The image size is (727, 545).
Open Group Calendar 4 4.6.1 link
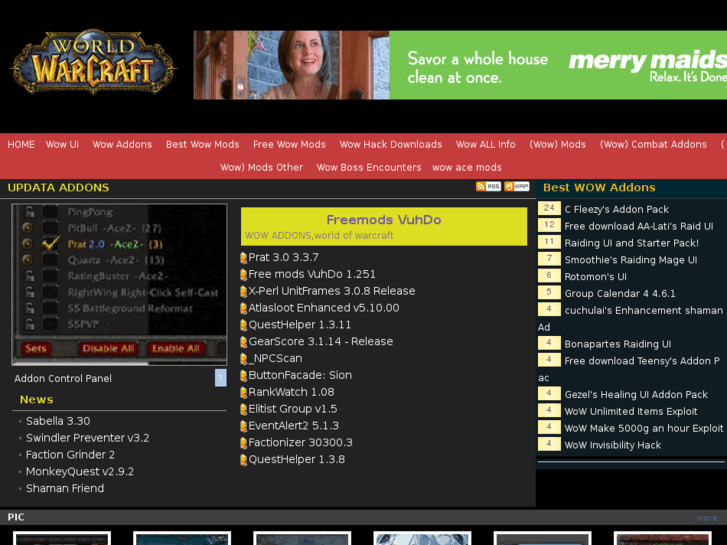[x=619, y=293]
